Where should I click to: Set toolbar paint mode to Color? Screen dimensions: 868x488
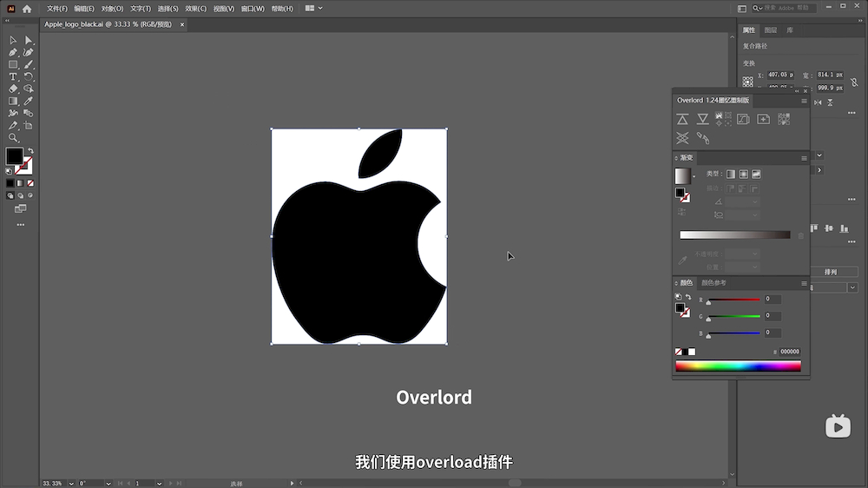[10, 183]
